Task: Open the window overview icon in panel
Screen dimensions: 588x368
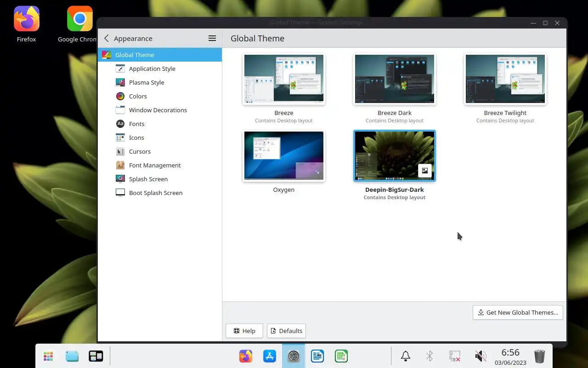Action: pyautogui.click(x=96, y=356)
